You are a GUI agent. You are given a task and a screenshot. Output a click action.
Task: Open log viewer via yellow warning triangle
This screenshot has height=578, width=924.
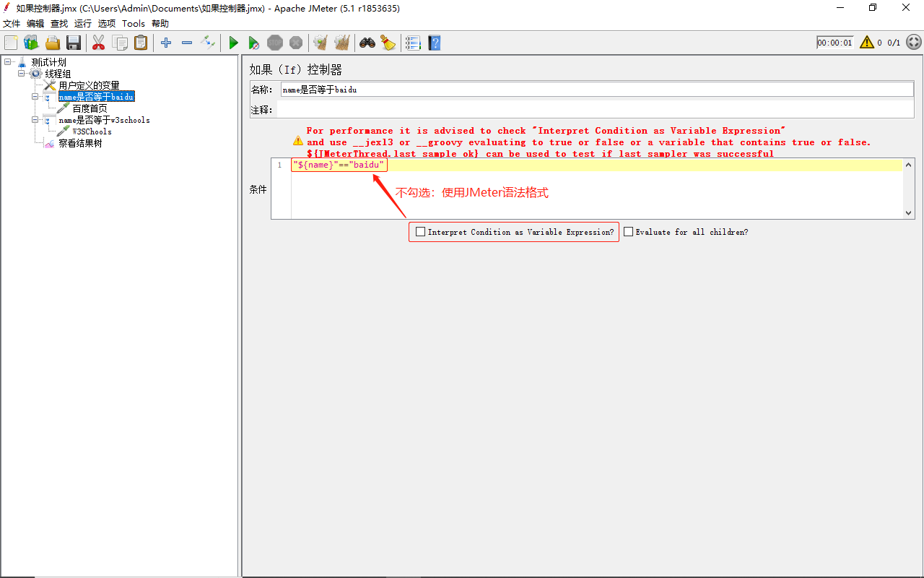click(x=867, y=43)
